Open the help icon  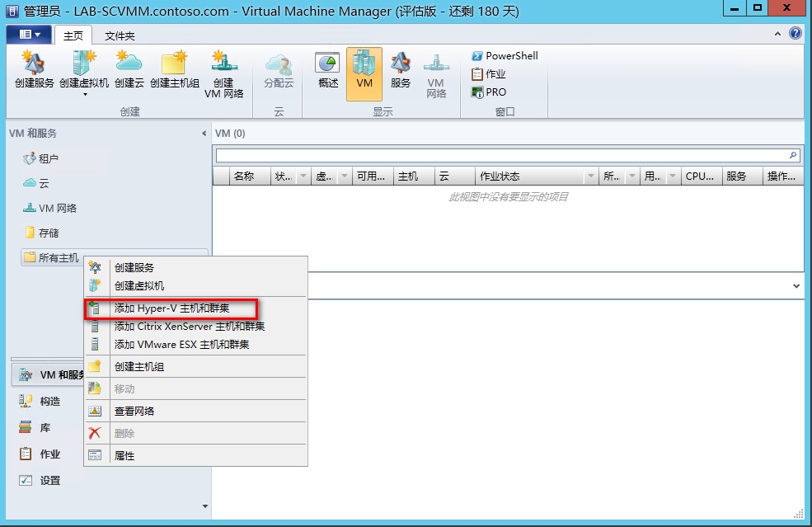click(795, 33)
